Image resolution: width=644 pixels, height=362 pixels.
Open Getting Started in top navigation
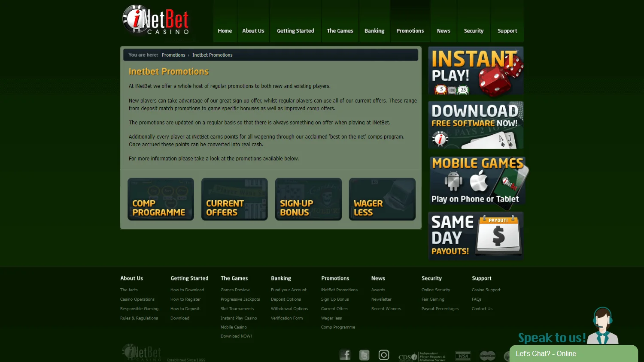point(295,31)
